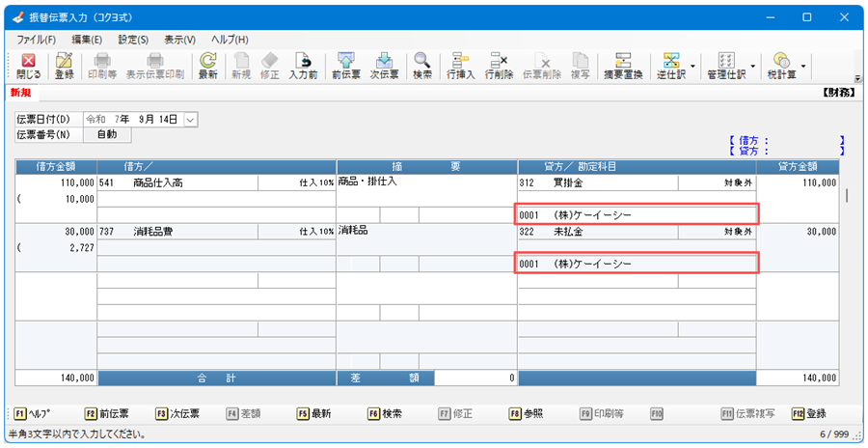Open the 伝票日付 date dropdown
Image resolution: width=868 pixels, height=448 pixels.
190,120
